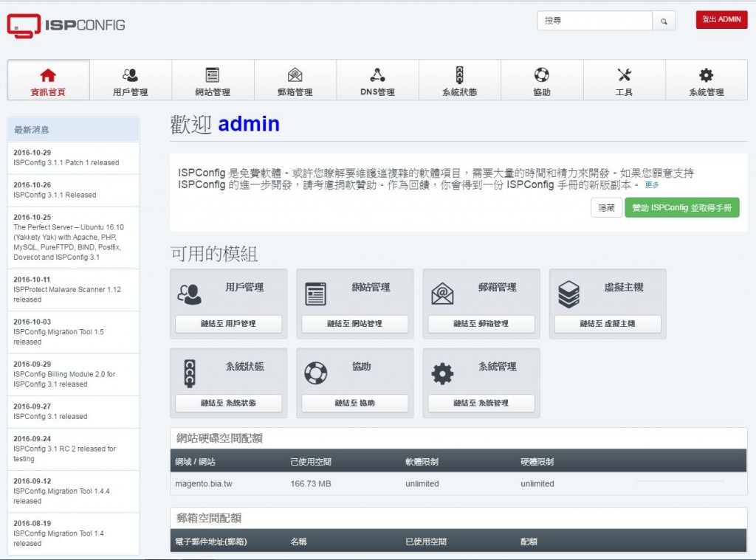Image resolution: width=756 pixels, height=560 pixels.
Task: Click the gear icon in 系統管理 module card
Action: tap(442, 373)
